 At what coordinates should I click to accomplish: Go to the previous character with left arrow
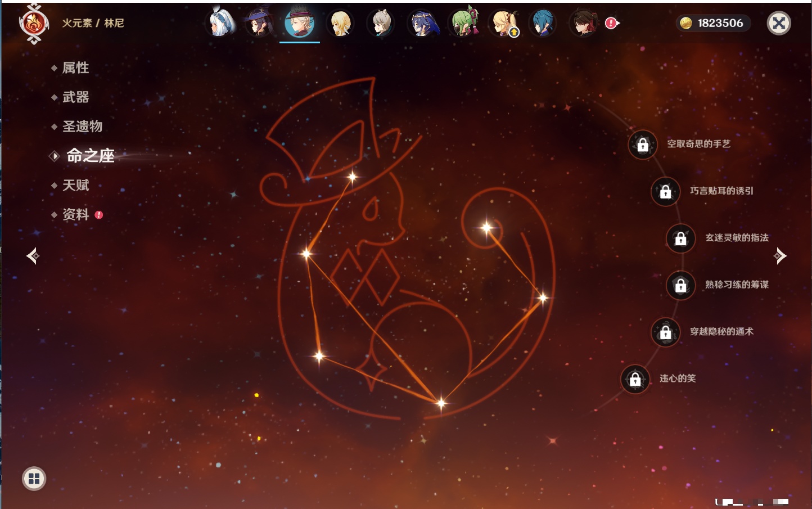tap(33, 256)
